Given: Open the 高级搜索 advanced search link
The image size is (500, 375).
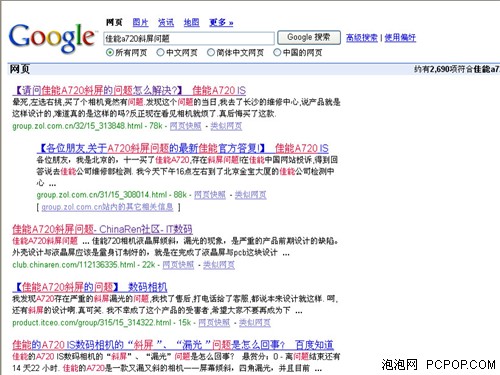Looking at the screenshot, I should pyautogui.click(x=362, y=38).
